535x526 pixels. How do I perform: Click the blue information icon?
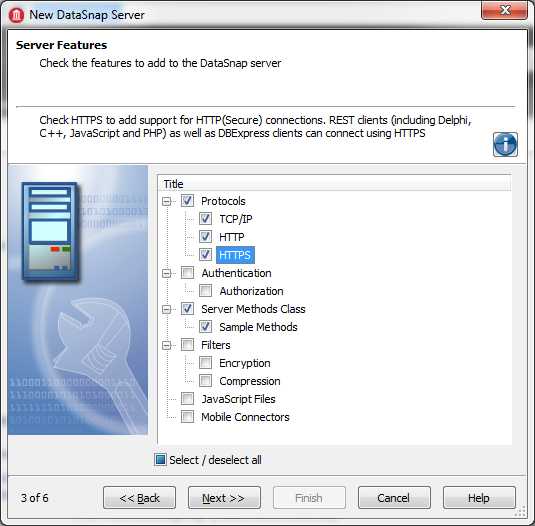505,145
